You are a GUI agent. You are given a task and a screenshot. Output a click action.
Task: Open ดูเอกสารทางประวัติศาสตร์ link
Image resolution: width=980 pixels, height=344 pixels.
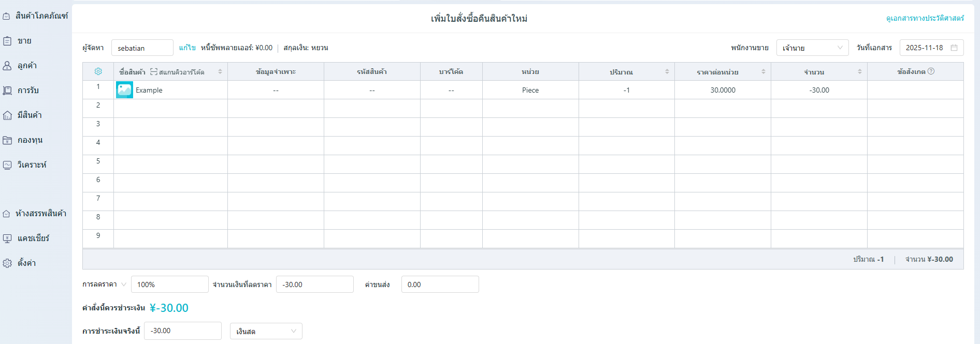click(x=925, y=18)
